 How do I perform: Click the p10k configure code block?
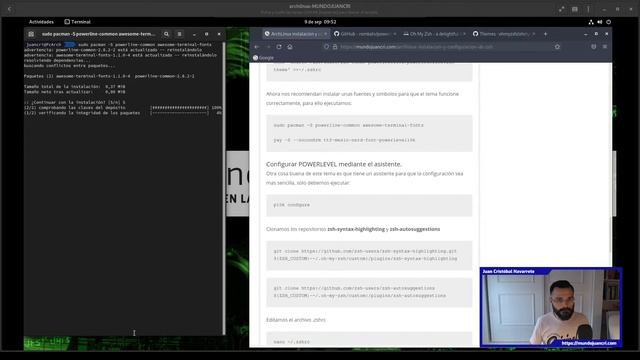coord(369,205)
